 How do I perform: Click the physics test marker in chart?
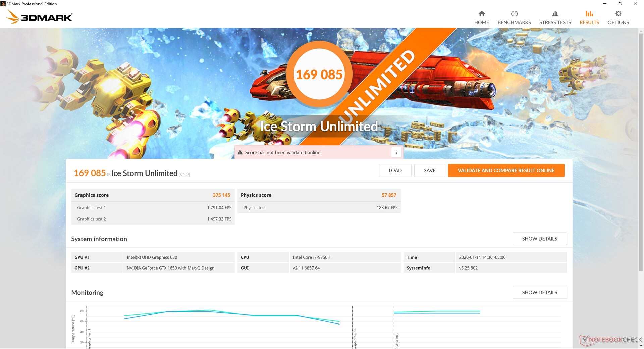pyautogui.click(x=396, y=341)
